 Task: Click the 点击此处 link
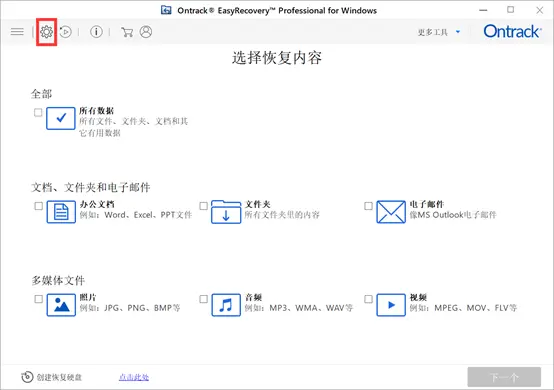[x=134, y=377]
